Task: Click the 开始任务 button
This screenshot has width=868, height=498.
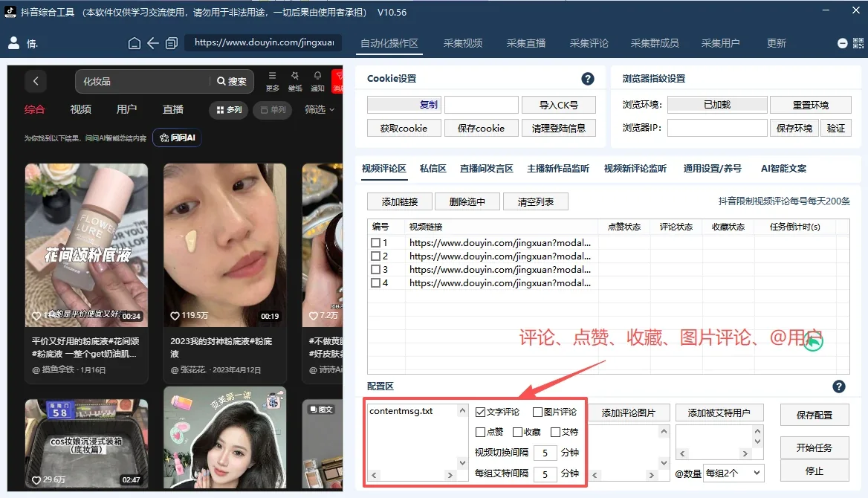Action: [x=814, y=447]
